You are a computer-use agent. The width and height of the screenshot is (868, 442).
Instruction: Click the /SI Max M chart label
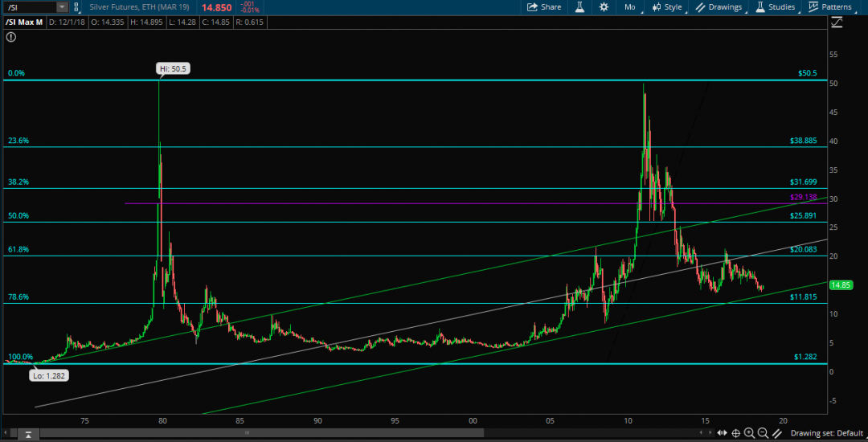pyautogui.click(x=24, y=23)
